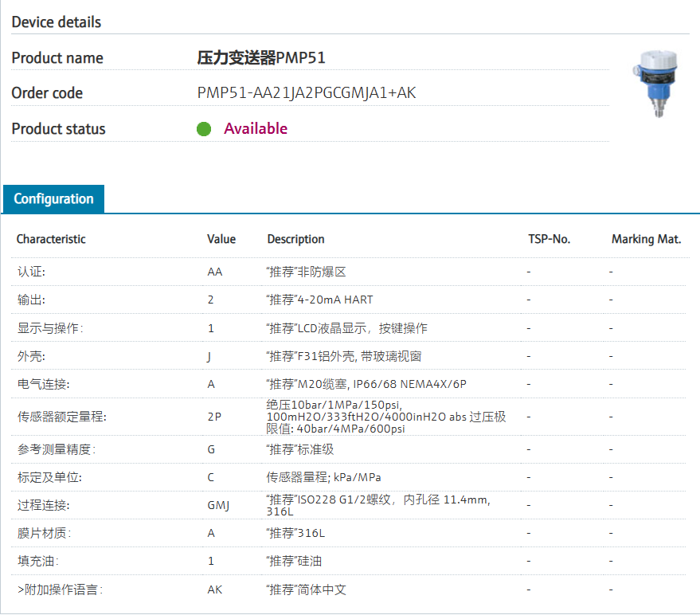The image size is (700, 615).
Task: Click the Marking Mat. column header
Action: point(646,239)
